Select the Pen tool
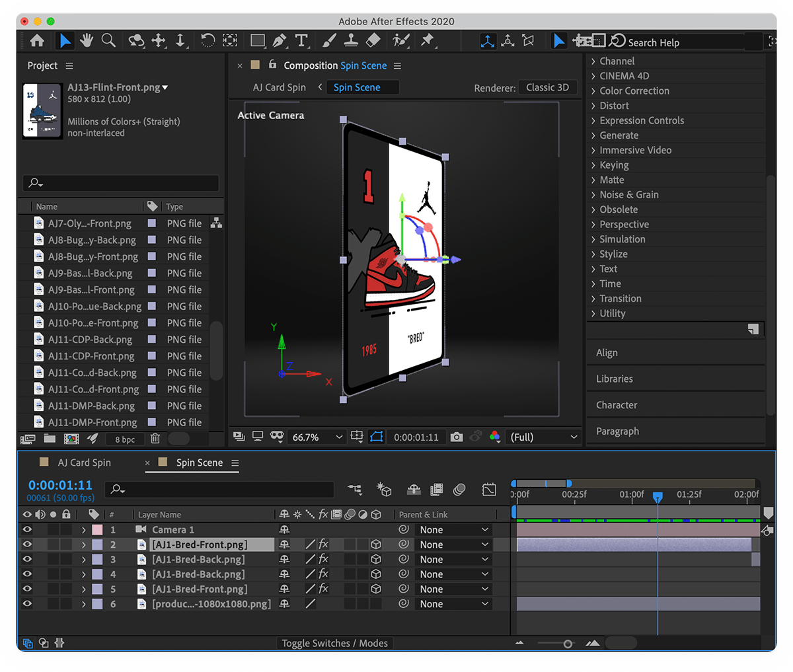Image resolution: width=793 pixels, height=672 pixels. pos(280,41)
